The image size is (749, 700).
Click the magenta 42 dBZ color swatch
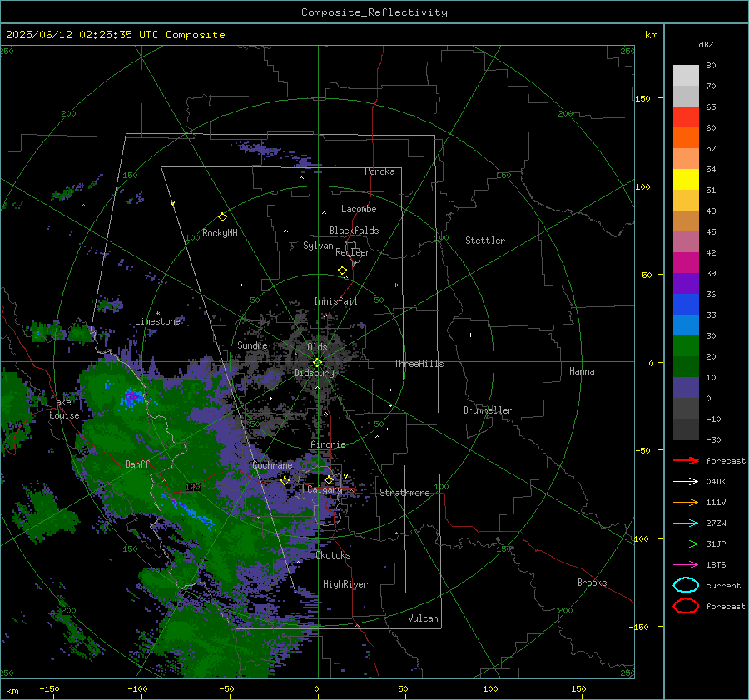pyautogui.click(x=686, y=262)
